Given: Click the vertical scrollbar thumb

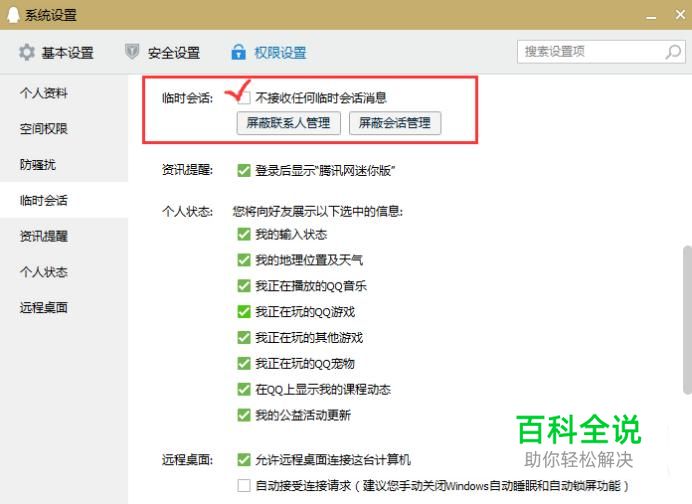Looking at the screenshot, I should [x=687, y=320].
